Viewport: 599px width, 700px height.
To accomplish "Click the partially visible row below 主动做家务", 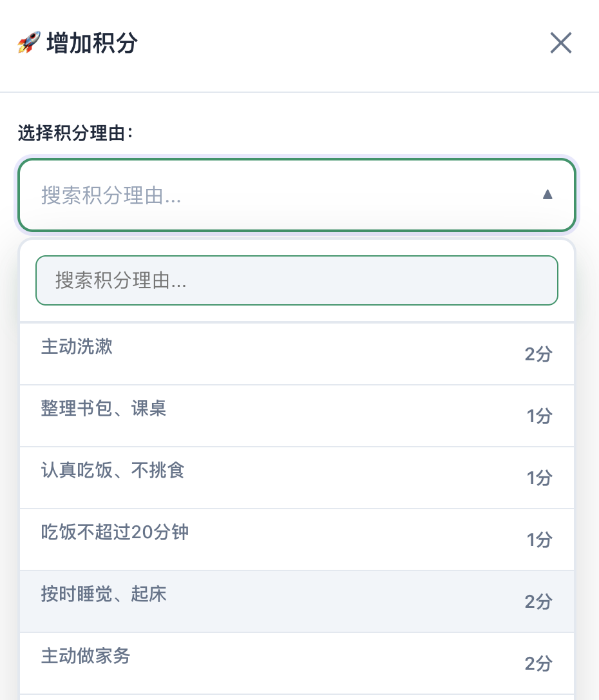I will point(296,697).
